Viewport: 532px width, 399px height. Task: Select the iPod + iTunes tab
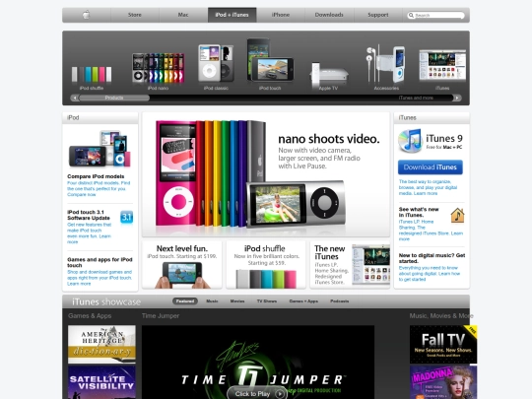232,15
